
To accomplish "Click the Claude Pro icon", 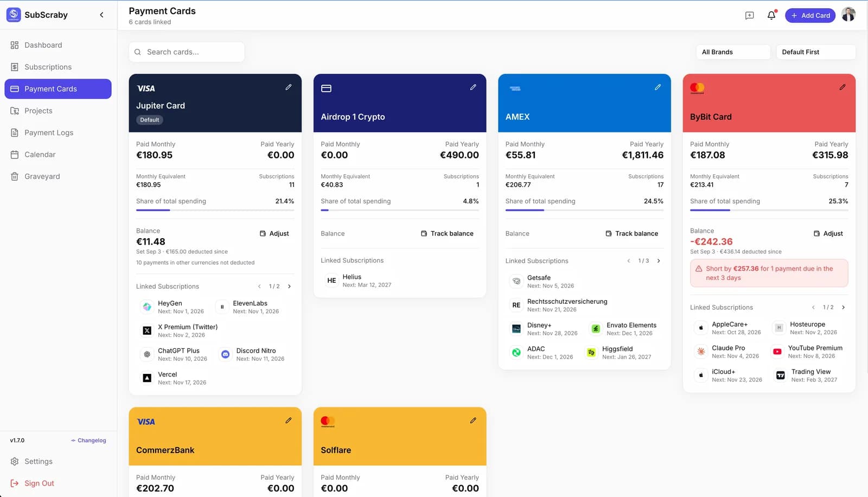I will 701,352.
